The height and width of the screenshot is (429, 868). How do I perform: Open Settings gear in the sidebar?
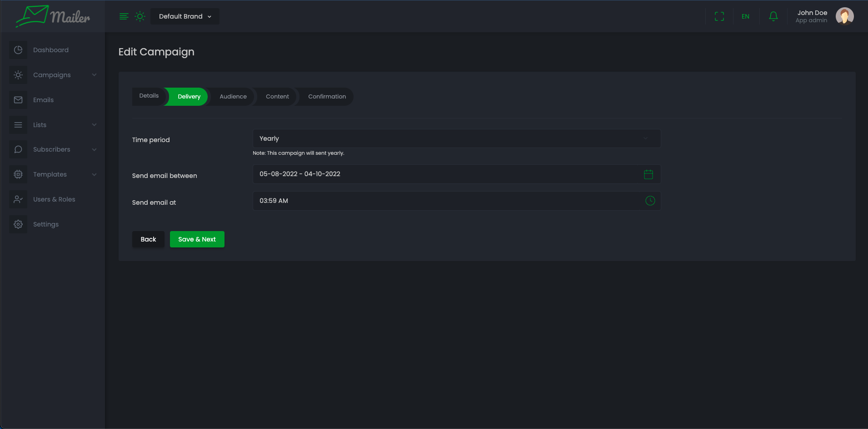pos(45,224)
